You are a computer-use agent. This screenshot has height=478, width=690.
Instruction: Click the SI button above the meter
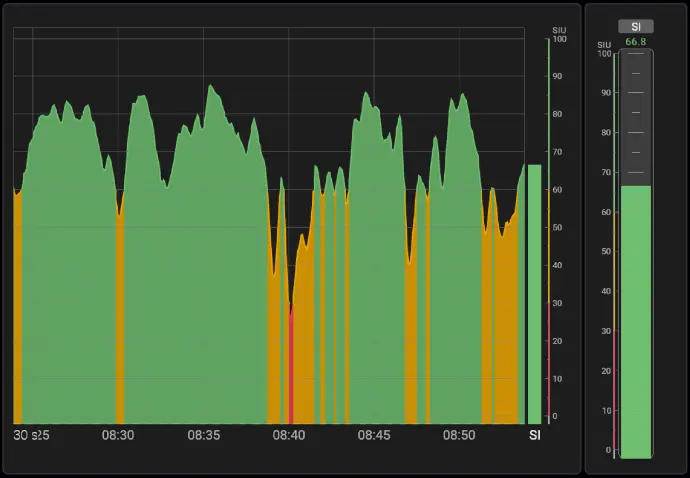click(635, 27)
